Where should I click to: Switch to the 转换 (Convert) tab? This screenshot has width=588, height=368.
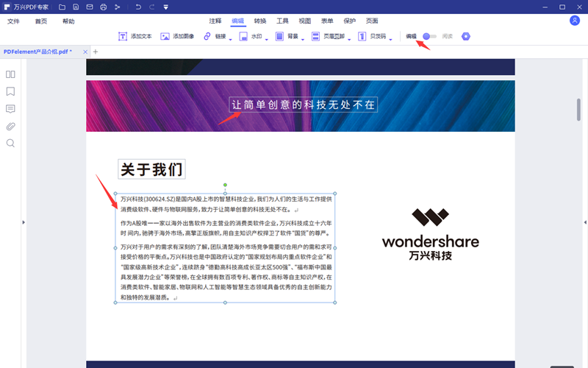tap(260, 21)
